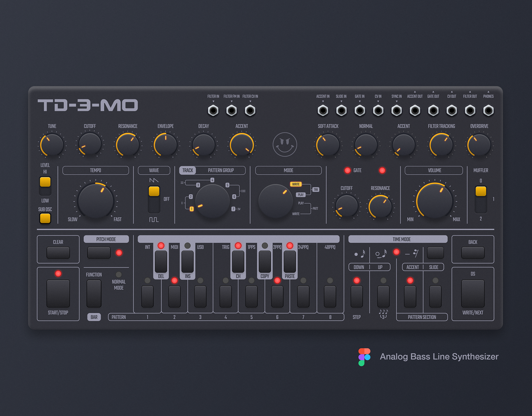Click the OVERDRIVE knob
This screenshot has width=532, height=416.
point(479,145)
